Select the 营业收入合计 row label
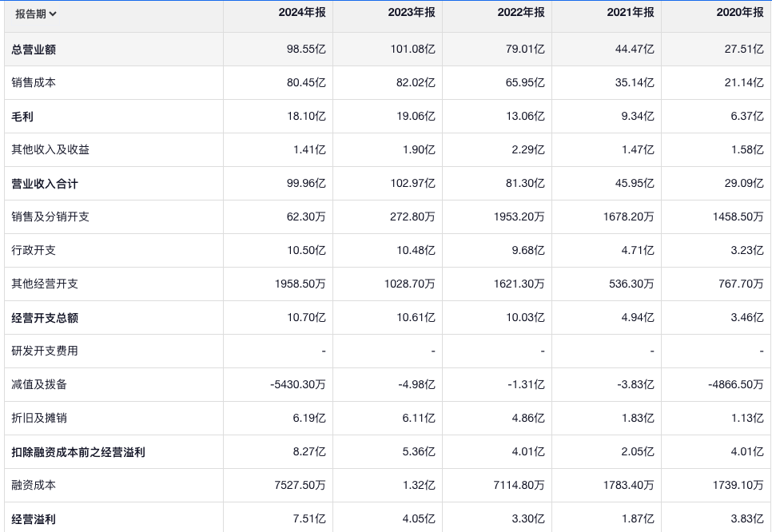The width and height of the screenshot is (772, 532). click(45, 184)
